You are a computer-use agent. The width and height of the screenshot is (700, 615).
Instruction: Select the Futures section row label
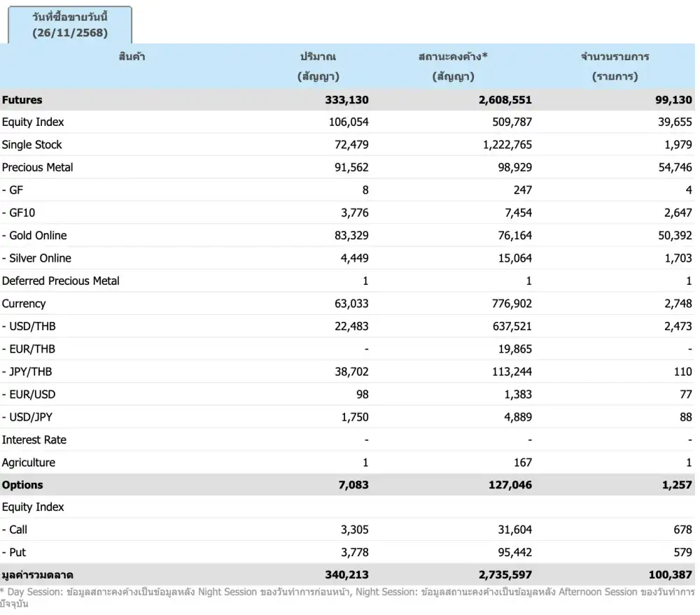pyautogui.click(x=22, y=100)
